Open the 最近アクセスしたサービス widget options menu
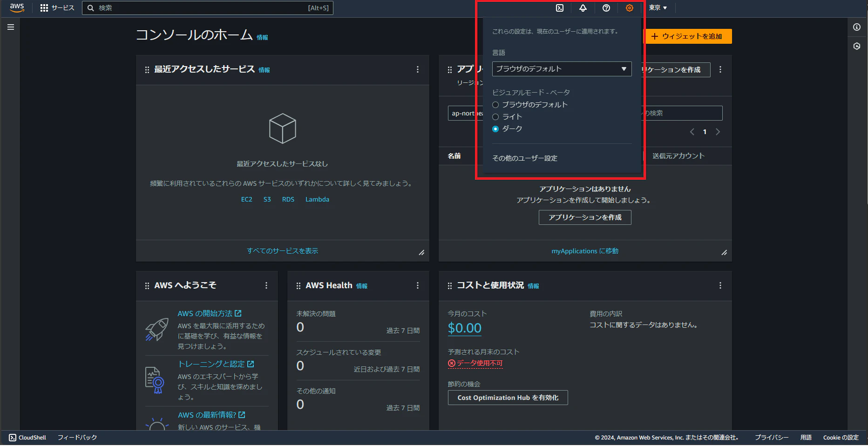Image resolution: width=868 pixels, height=446 pixels. point(418,69)
